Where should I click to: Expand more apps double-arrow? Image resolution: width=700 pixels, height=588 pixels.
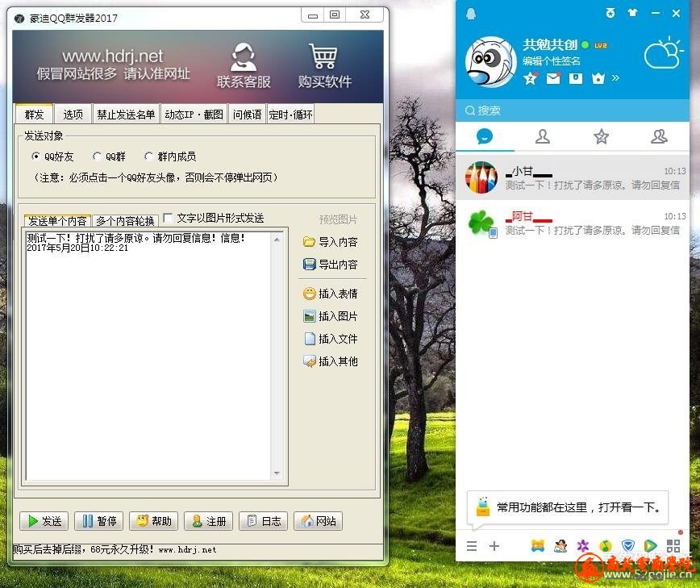615,78
